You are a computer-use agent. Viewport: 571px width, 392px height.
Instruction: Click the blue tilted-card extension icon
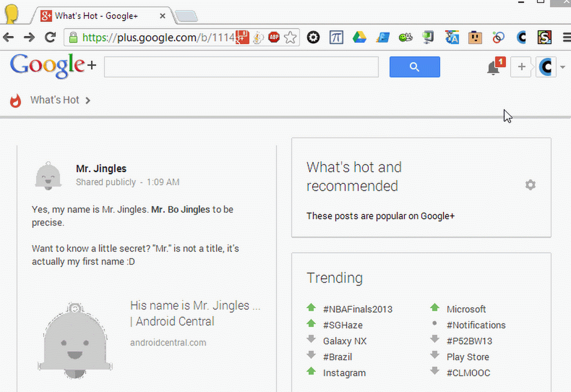pyautogui.click(x=383, y=37)
